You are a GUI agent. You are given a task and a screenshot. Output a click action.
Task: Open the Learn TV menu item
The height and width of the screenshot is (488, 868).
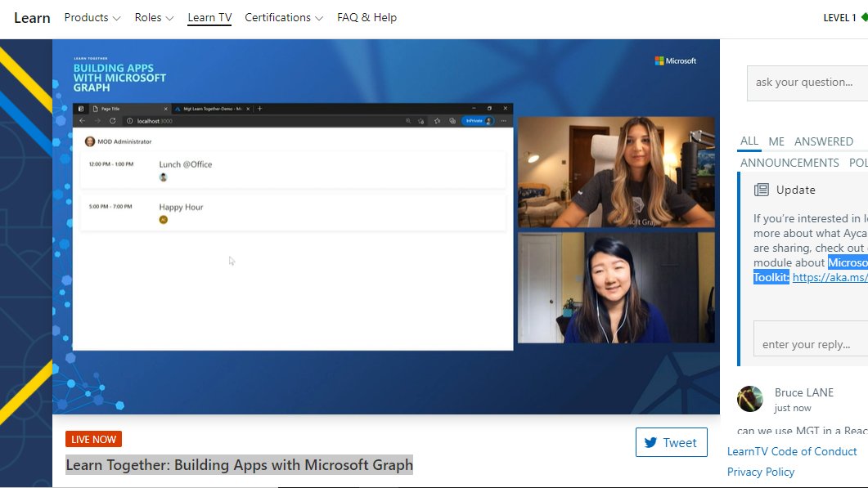(209, 18)
